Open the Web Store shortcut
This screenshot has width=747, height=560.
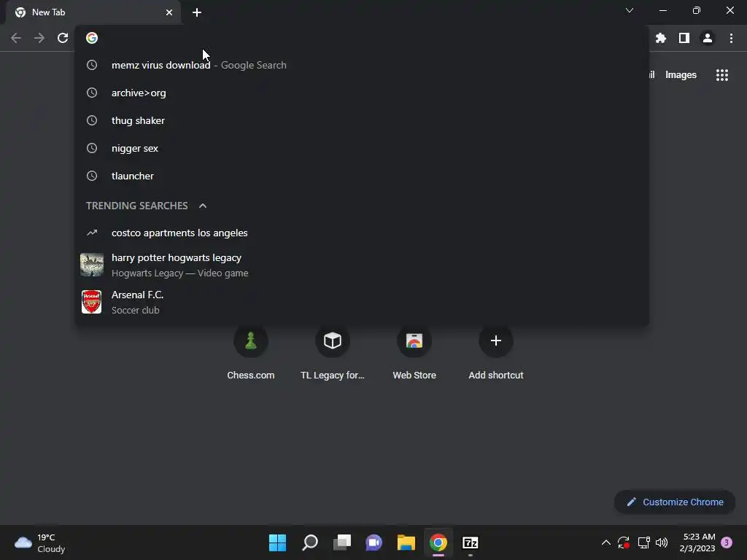pyautogui.click(x=414, y=354)
